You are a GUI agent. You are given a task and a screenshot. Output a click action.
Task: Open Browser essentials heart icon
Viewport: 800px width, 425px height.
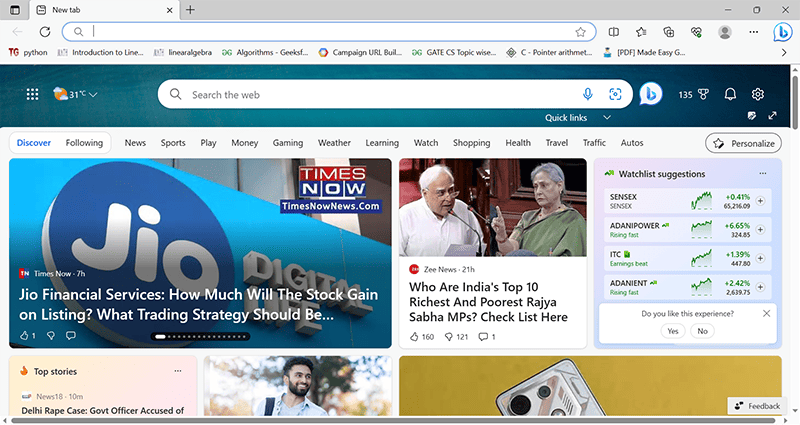pos(696,32)
